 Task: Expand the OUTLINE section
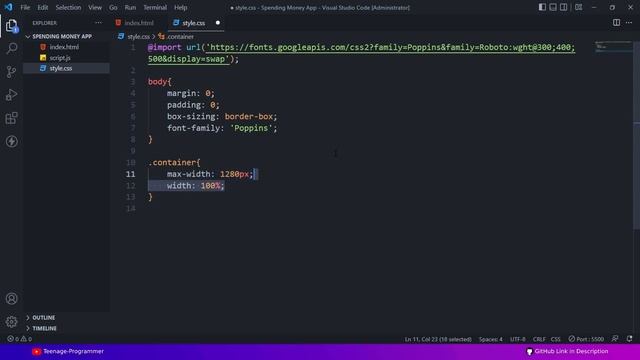pyautogui.click(x=44, y=317)
